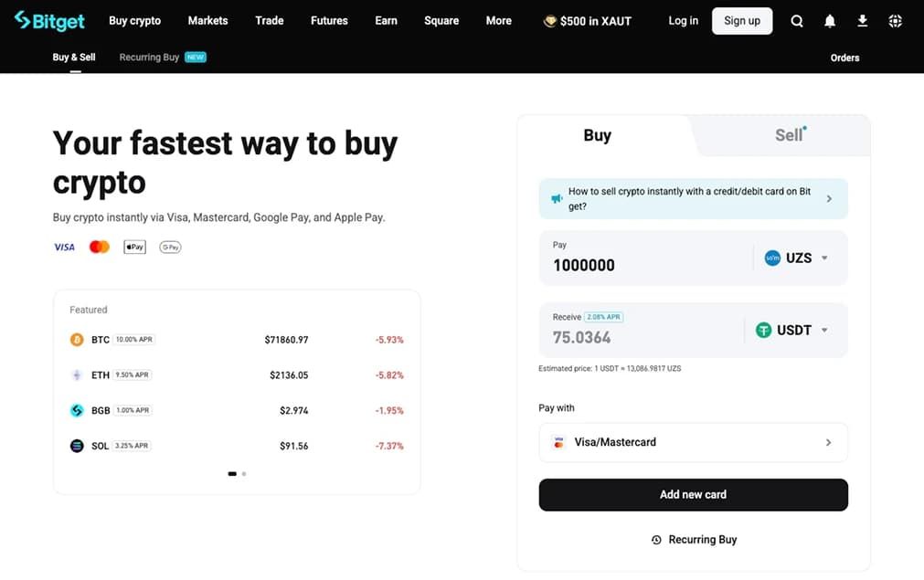The height and width of the screenshot is (580, 924).
Task: Click the Sign up button
Action: pos(742,21)
